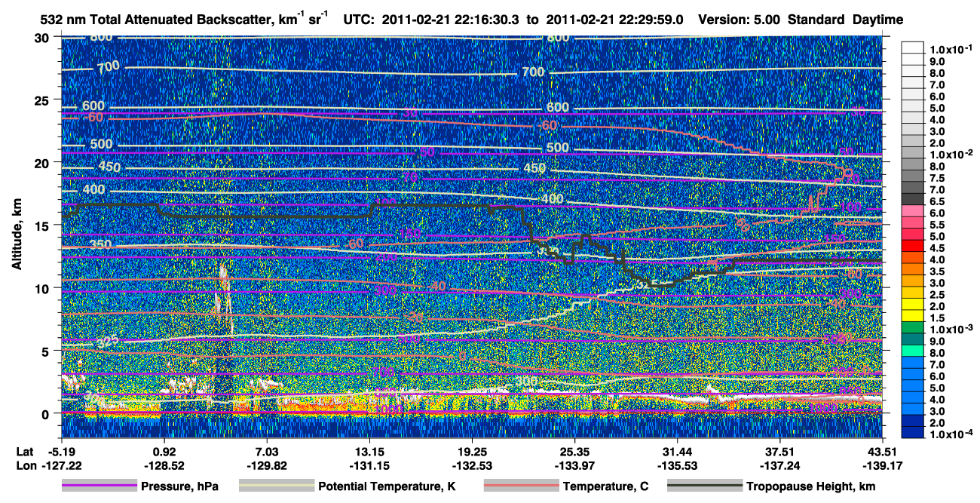Pick the darkest gray swatch above 6.5
The image size is (980, 503).
(913, 198)
